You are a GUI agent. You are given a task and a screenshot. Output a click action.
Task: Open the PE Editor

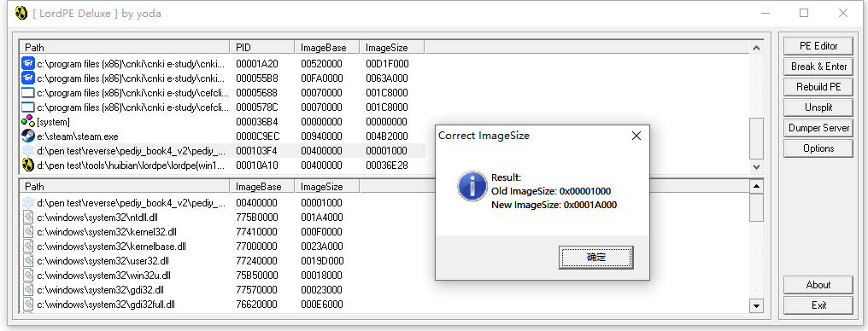pos(818,46)
